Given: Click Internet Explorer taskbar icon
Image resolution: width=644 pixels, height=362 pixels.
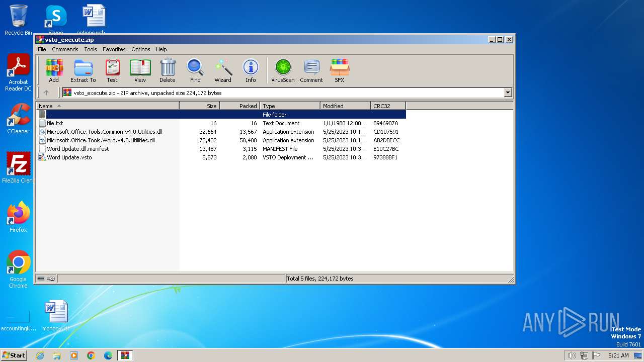Looking at the screenshot, I should 40,355.
